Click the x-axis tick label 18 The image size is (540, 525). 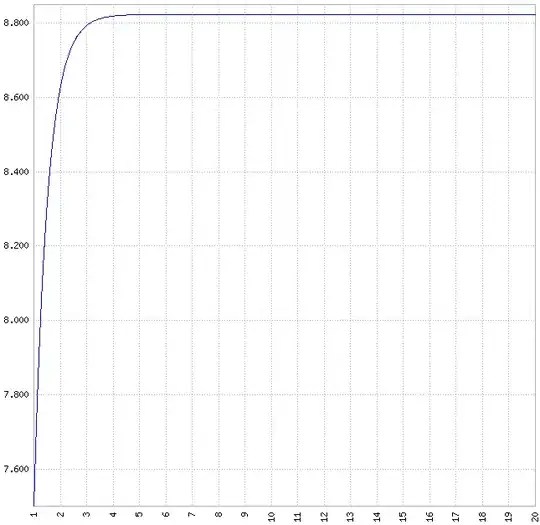coord(482,516)
